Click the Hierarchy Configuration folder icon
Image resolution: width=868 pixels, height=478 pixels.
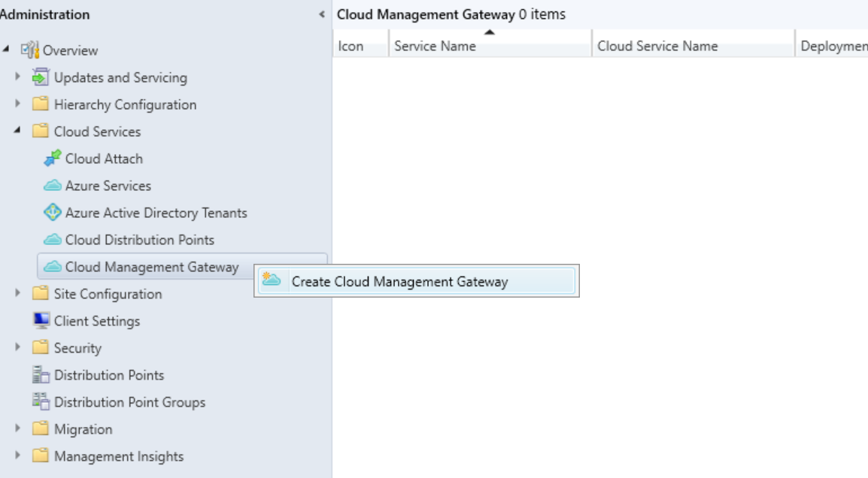click(x=41, y=104)
